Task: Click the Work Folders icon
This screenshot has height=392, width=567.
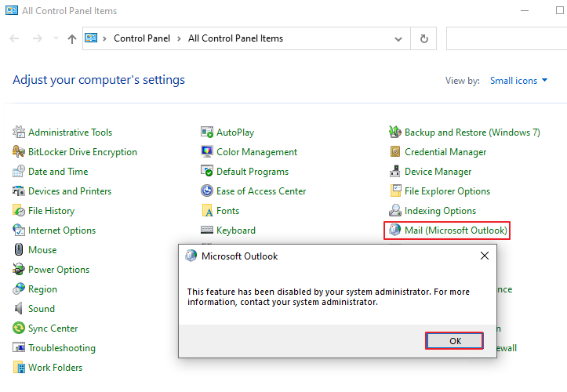Action: (x=19, y=367)
